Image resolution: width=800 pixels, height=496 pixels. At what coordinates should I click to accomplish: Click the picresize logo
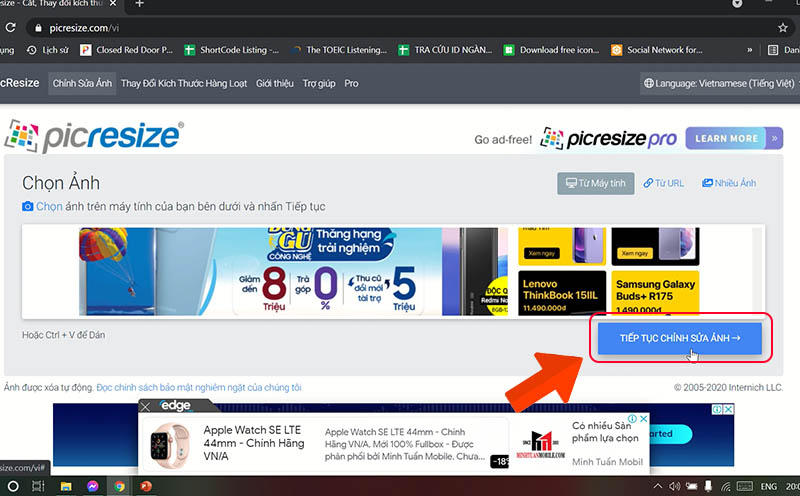94,136
